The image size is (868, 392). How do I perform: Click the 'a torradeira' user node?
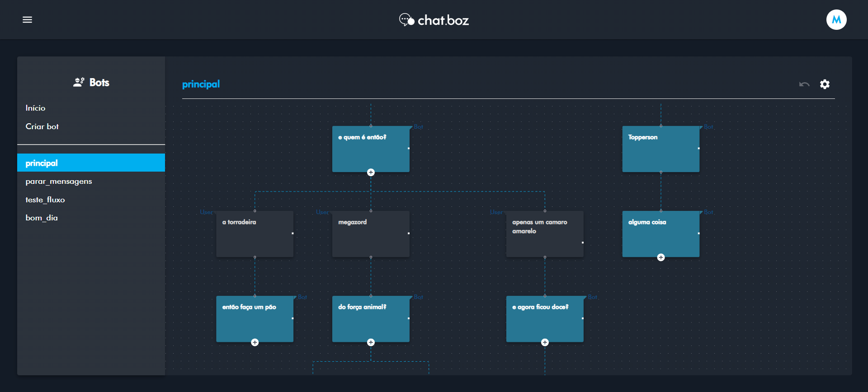point(255,234)
